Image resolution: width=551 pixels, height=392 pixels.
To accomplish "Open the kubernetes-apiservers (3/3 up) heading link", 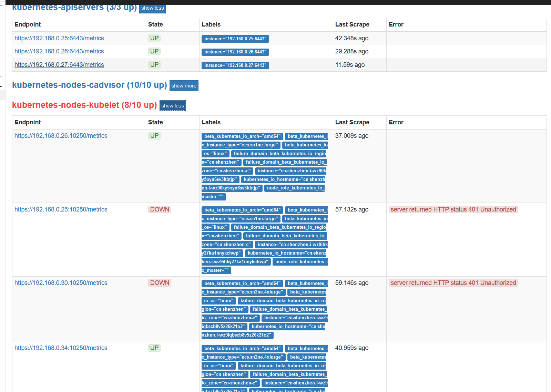I will click(74, 8).
